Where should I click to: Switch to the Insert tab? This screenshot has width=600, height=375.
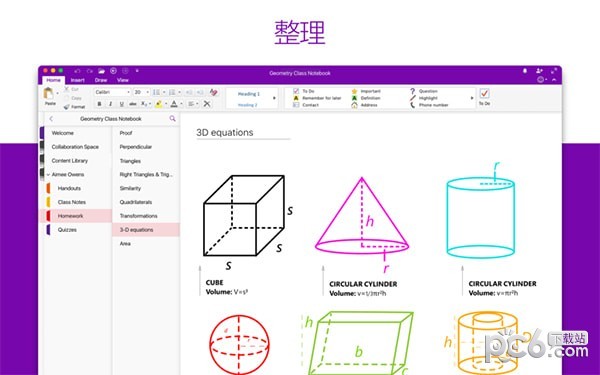(78, 80)
